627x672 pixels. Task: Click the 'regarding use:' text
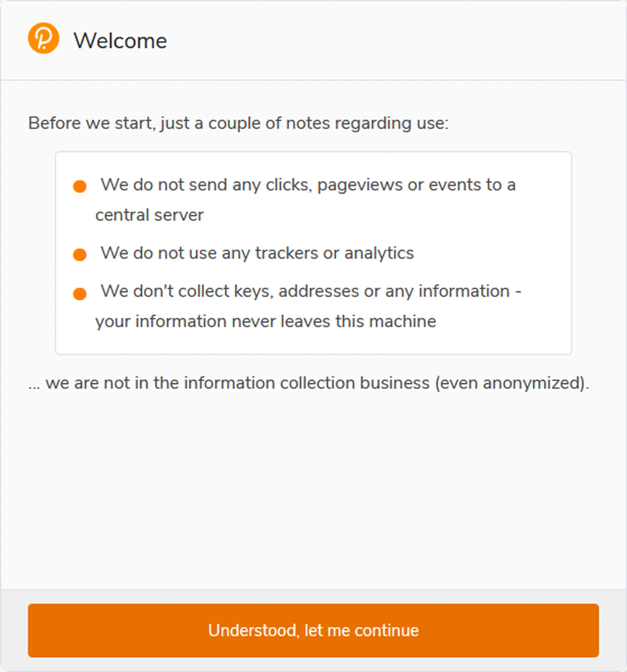392,123
